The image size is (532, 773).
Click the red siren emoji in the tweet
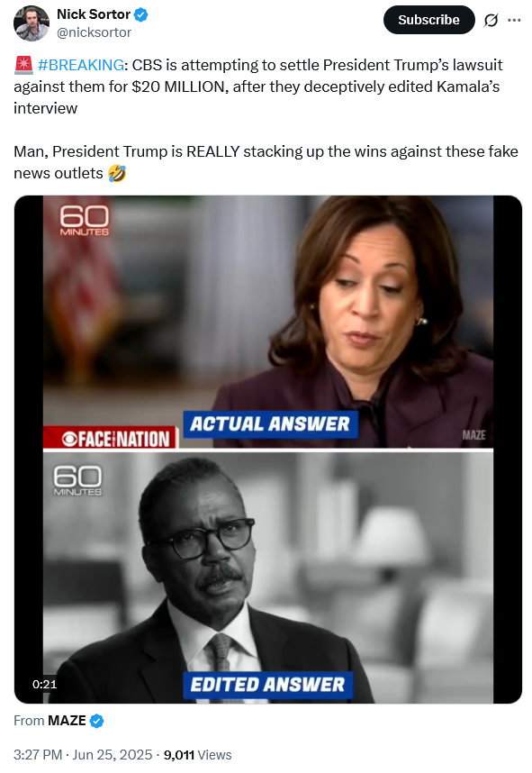(x=23, y=65)
